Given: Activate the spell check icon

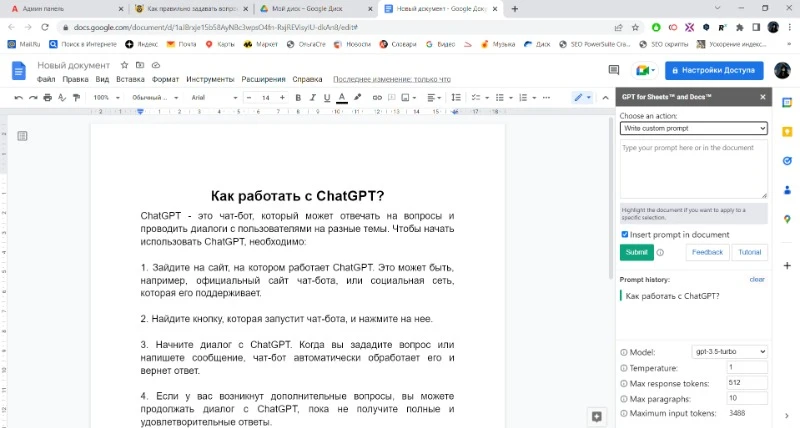Looking at the screenshot, I should (x=62, y=97).
